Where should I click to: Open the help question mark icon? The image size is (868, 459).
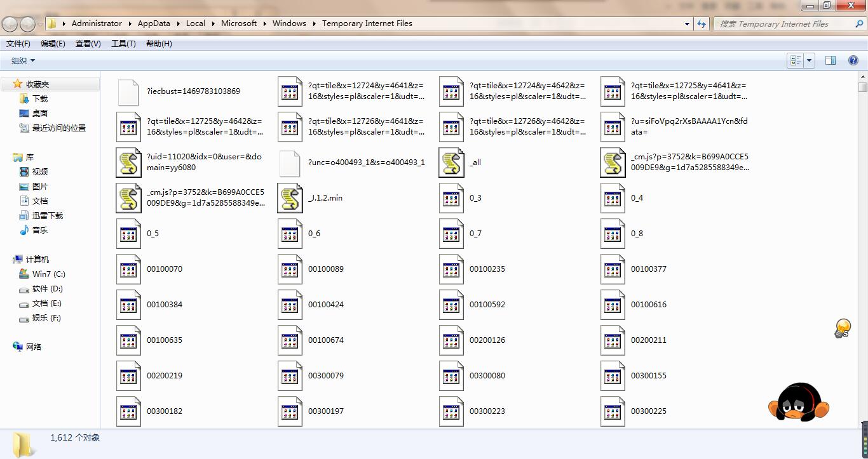(853, 60)
